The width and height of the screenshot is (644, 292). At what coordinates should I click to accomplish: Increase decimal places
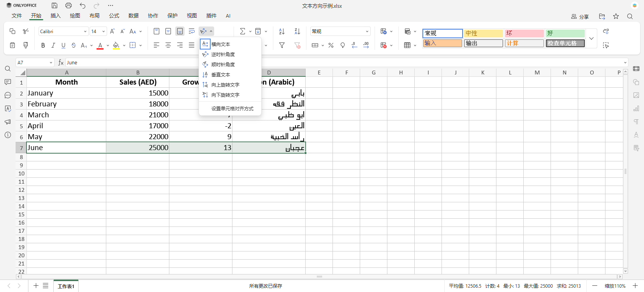366,45
